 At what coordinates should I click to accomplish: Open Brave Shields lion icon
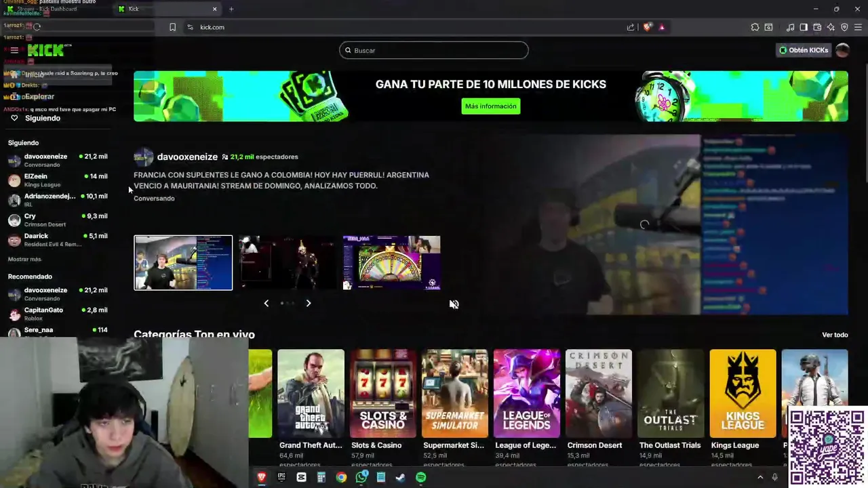[x=648, y=27]
